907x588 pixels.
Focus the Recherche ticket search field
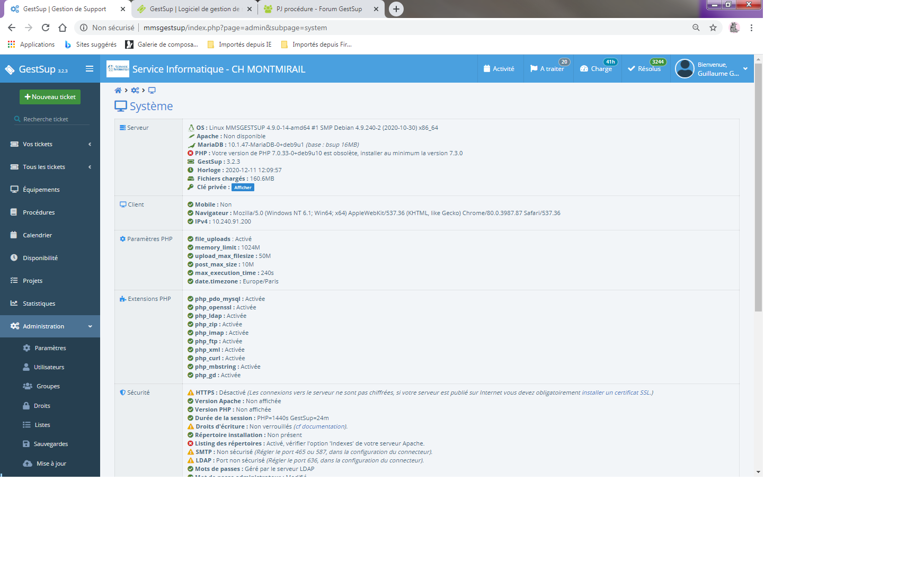coord(51,119)
